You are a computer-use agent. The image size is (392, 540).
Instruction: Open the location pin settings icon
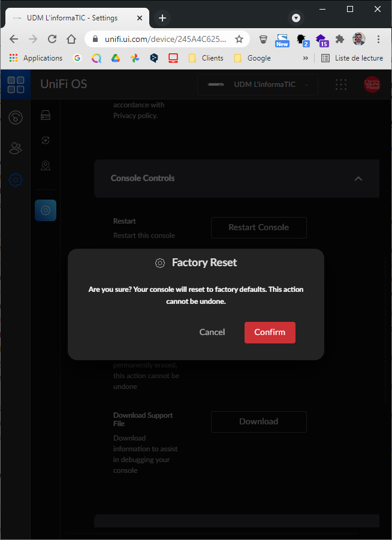click(46, 165)
